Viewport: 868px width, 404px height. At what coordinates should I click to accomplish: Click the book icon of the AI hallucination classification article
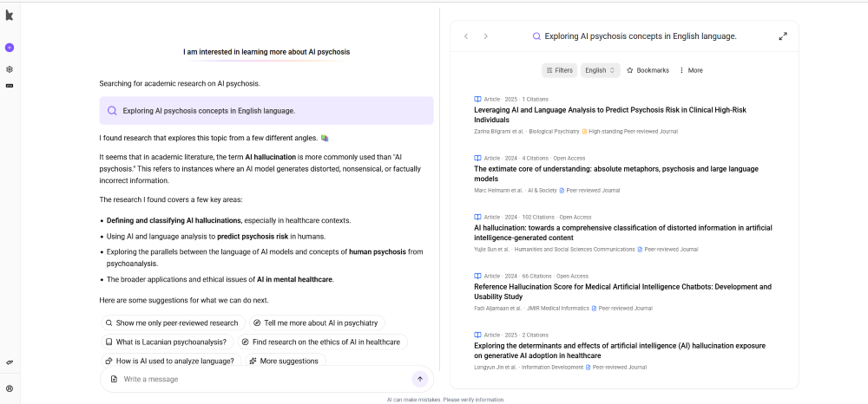point(477,218)
